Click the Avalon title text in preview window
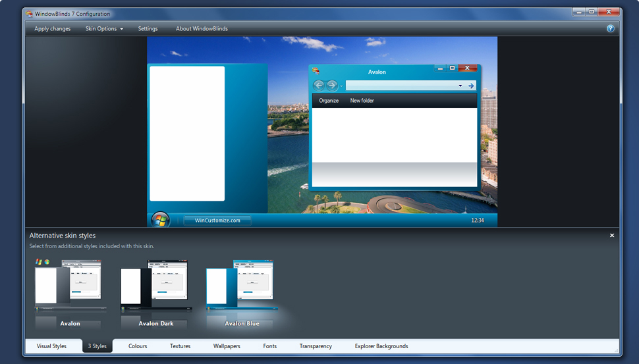 (x=377, y=72)
